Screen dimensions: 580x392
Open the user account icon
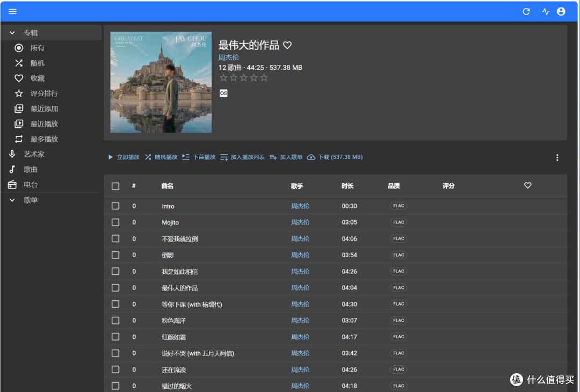click(x=561, y=11)
